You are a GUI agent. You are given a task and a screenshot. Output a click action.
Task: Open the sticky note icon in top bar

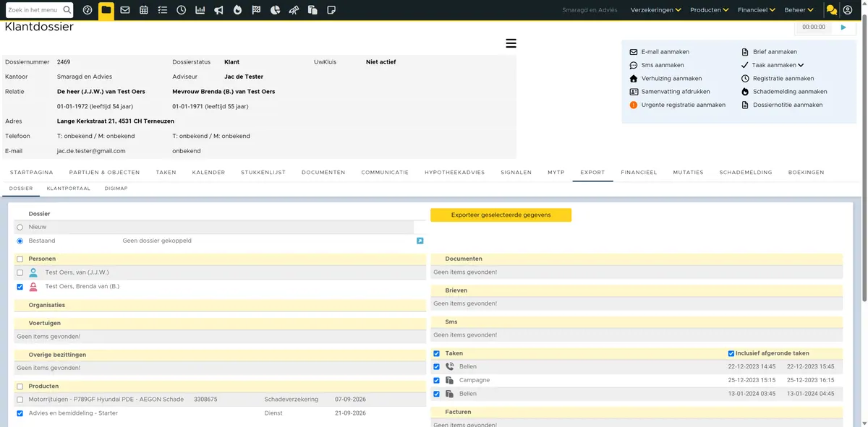331,10
